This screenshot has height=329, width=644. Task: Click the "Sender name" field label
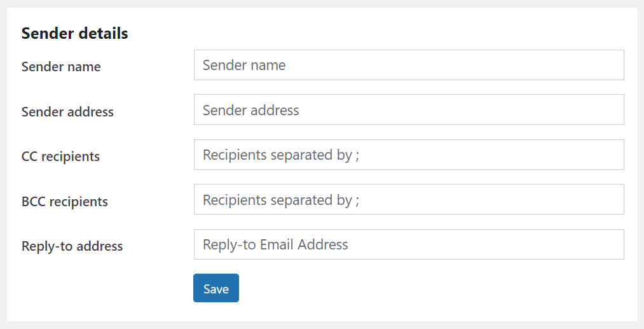point(61,67)
